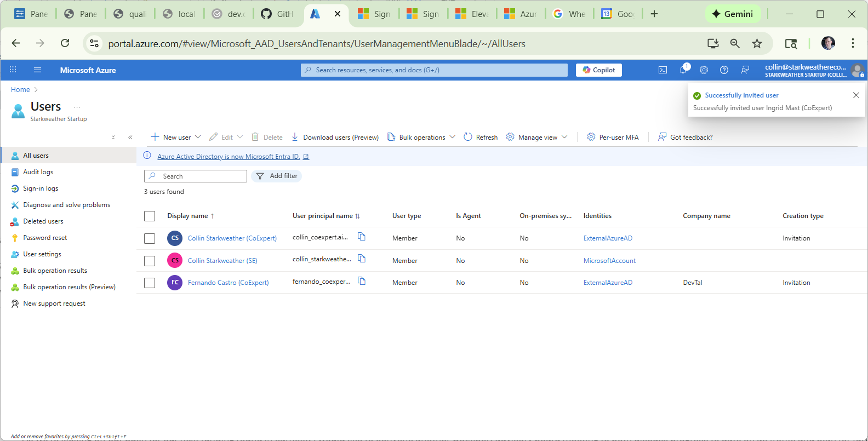This screenshot has width=868, height=441.
Task: Open the feedback icon in Azure header
Action: pos(745,70)
